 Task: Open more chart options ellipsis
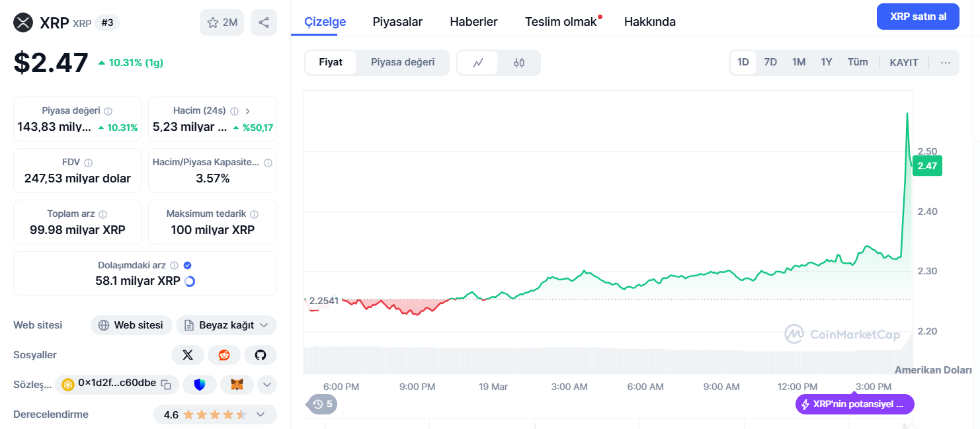[946, 63]
